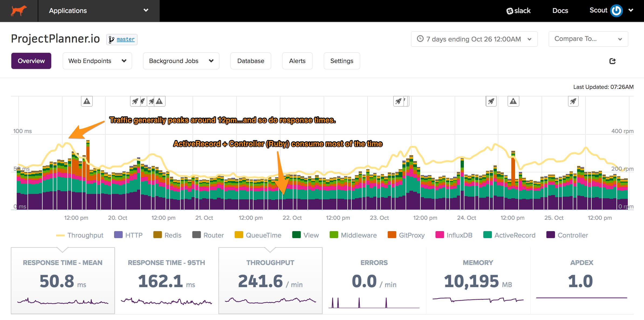This screenshot has width=644, height=320.
Task: Click the Scout dog logo
Action: [19, 11]
